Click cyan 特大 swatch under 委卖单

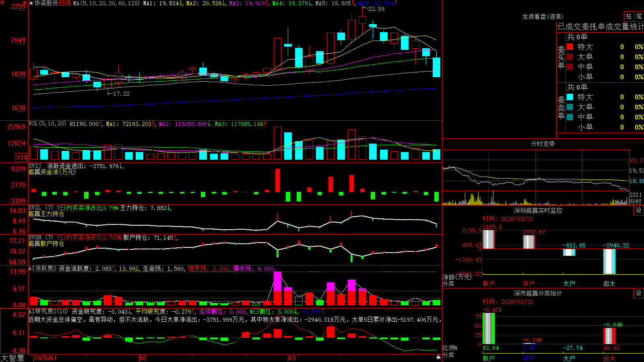coord(570,97)
